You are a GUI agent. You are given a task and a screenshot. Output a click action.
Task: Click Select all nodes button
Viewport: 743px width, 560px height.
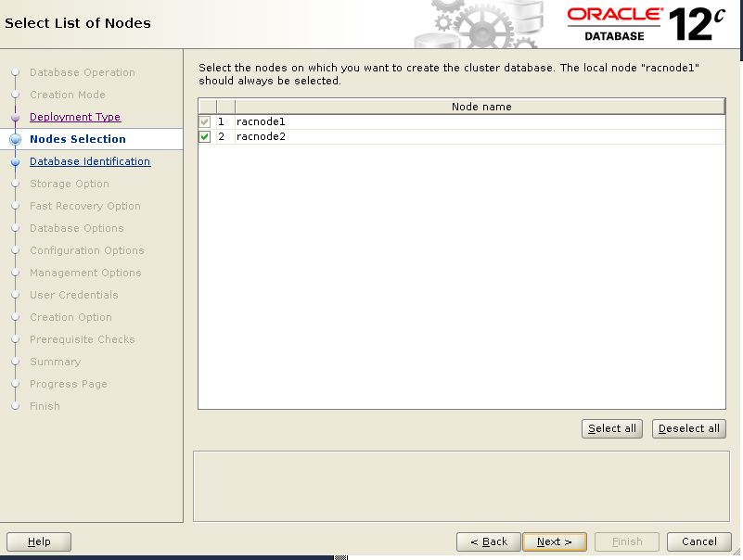612,428
